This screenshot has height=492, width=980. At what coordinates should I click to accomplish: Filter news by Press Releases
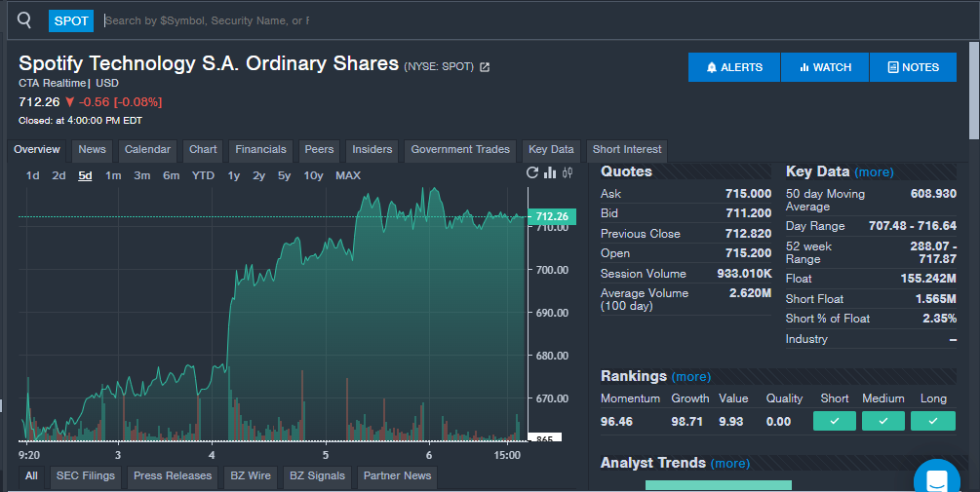click(x=173, y=475)
